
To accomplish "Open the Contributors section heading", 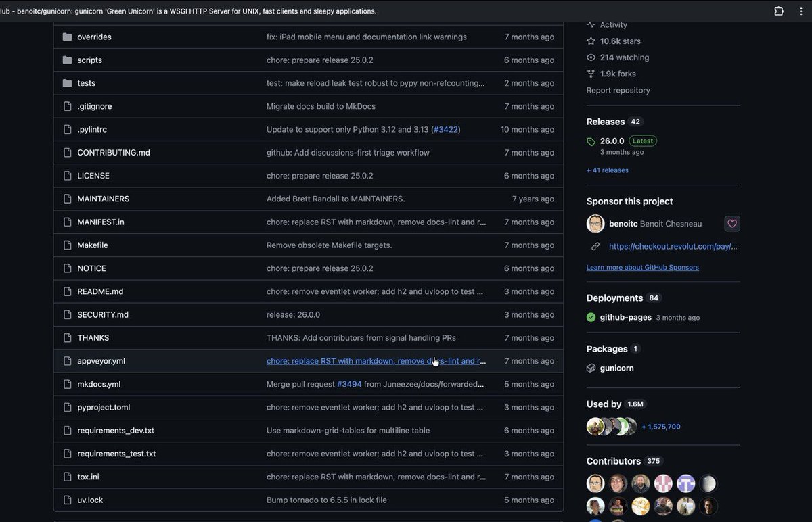I will click(613, 461).
